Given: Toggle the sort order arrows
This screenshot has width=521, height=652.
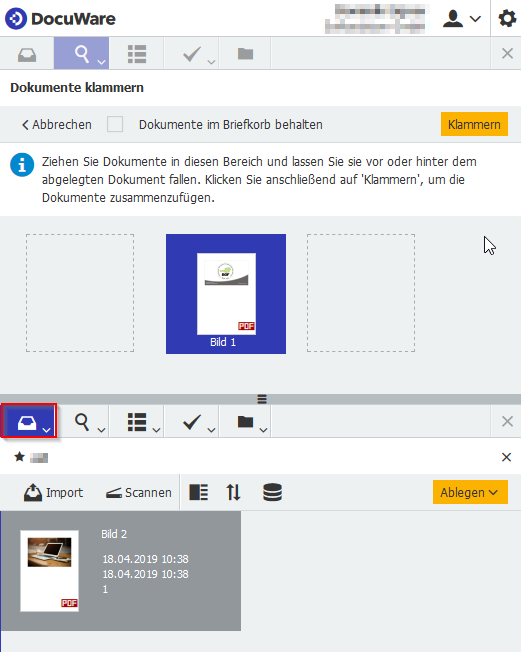Looking at the screenshot, I should click(x=233, y=492).
